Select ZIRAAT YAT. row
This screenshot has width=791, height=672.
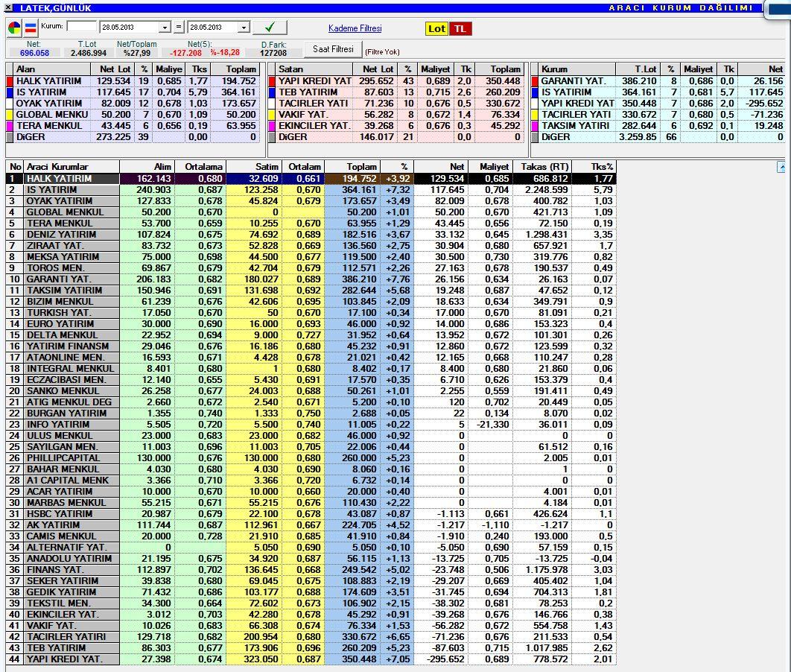[311, 246]
